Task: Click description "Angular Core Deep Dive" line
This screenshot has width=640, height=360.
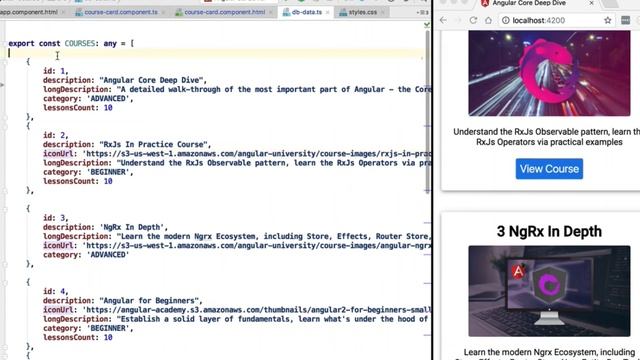Action: tap(125, 80)
